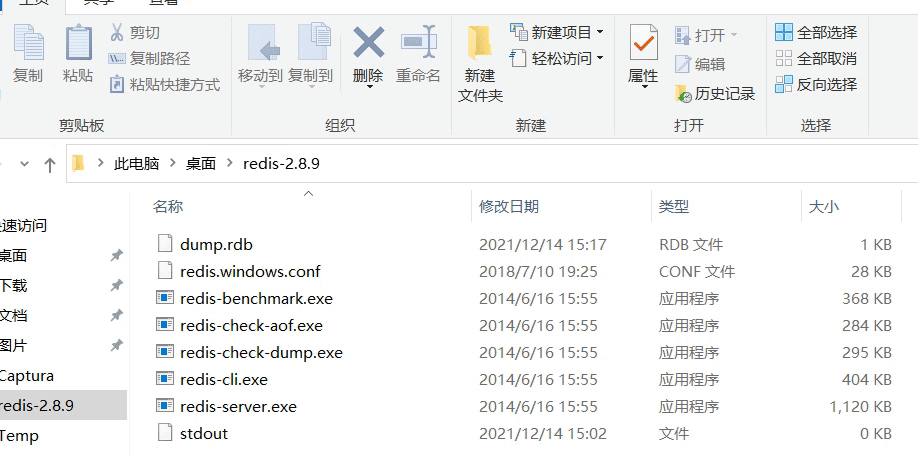The image size is (918, 456).
Task: Click the icon of redis-check-dump.exe
Action: (x=165, y=352)
